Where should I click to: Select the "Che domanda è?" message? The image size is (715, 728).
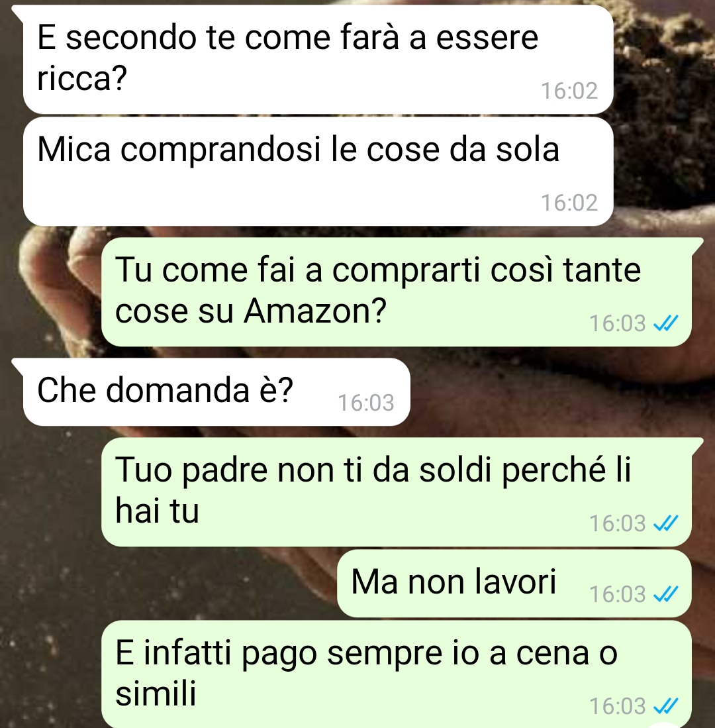click(x=216, y=392)
